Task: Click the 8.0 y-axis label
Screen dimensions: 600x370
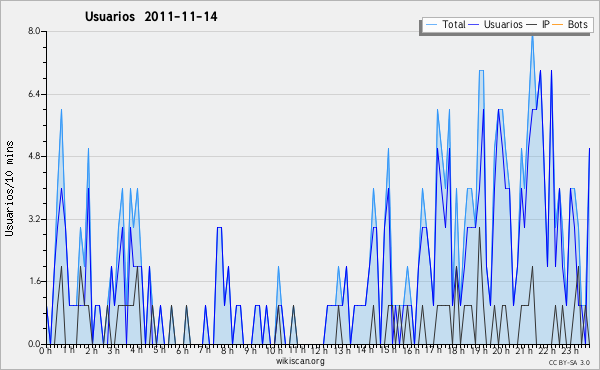Action: coord(34,31)
